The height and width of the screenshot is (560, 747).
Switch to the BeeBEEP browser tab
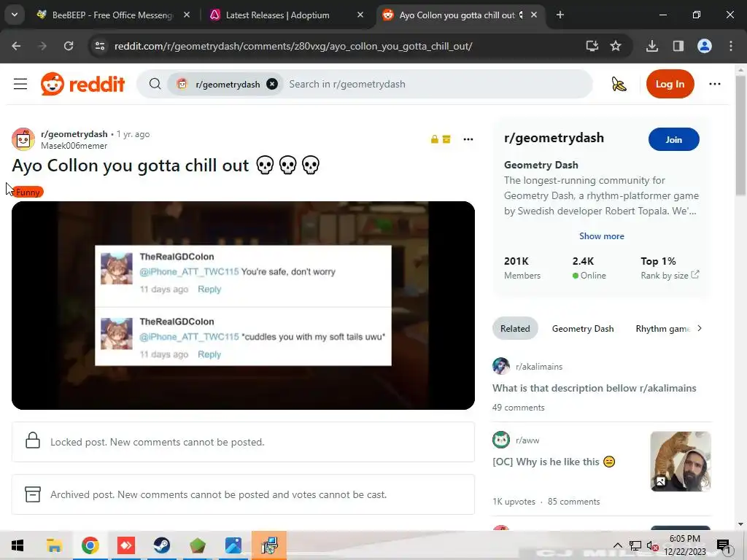point(112,15)
